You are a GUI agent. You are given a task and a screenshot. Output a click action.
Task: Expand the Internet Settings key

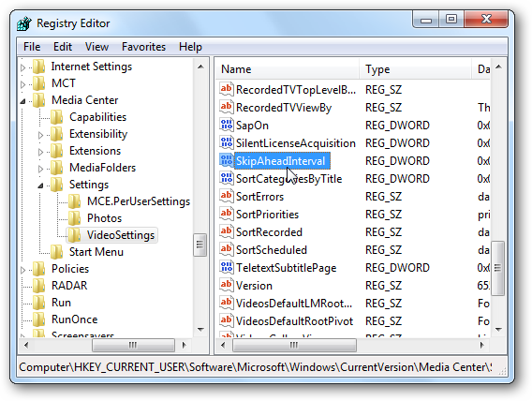(x=22, y=67)
